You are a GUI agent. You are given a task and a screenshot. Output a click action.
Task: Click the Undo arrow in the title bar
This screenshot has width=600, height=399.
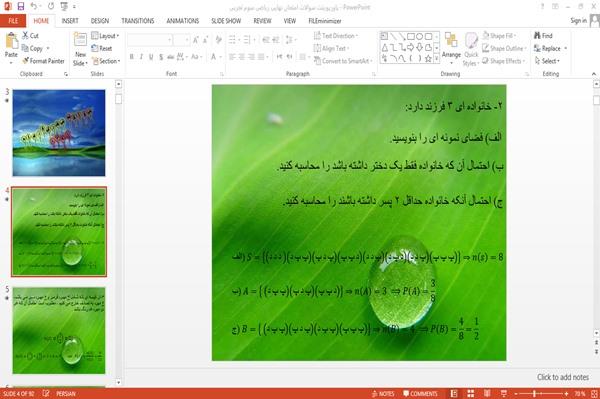pos(34,6)
